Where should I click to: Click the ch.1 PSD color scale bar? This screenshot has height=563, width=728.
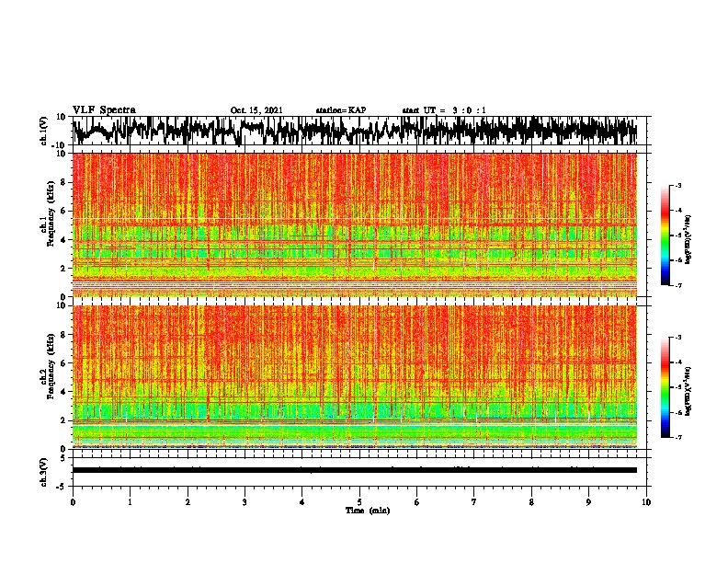point(665,236)
